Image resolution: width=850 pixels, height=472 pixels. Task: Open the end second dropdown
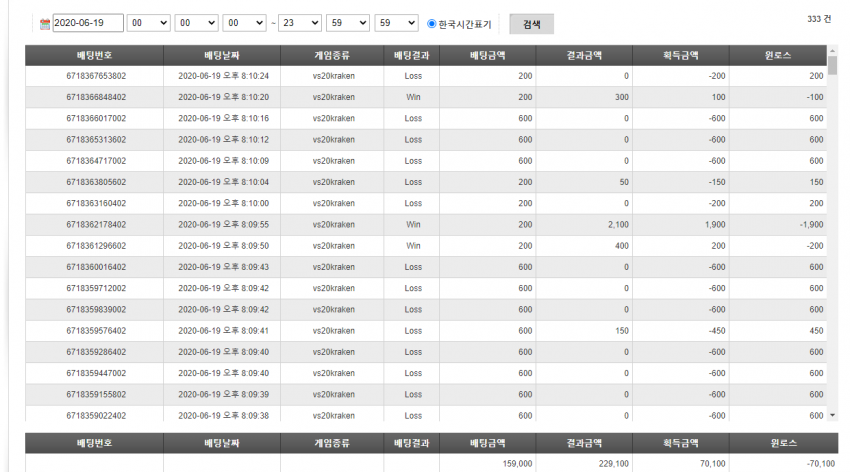396,23
